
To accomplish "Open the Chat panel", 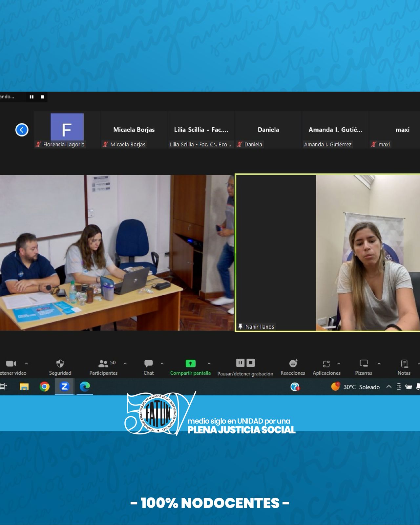I will 148,364.
